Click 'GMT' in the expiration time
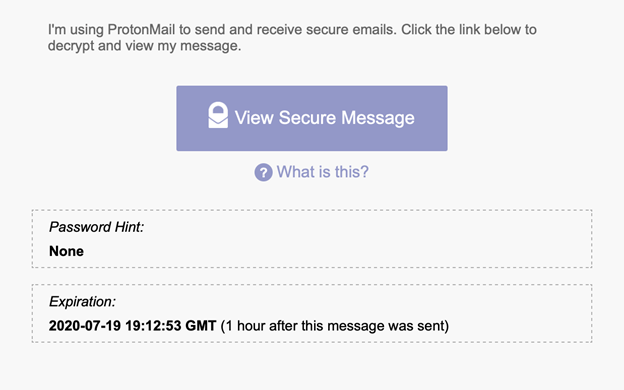 coord(201,326)
